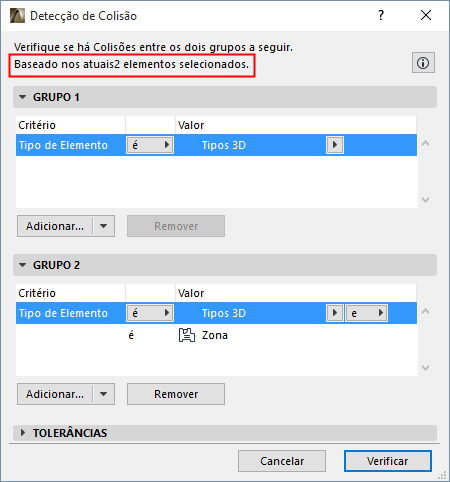
Task: Select Tipo de Elemento row in Grupo 1
Action: coord(216,145)
